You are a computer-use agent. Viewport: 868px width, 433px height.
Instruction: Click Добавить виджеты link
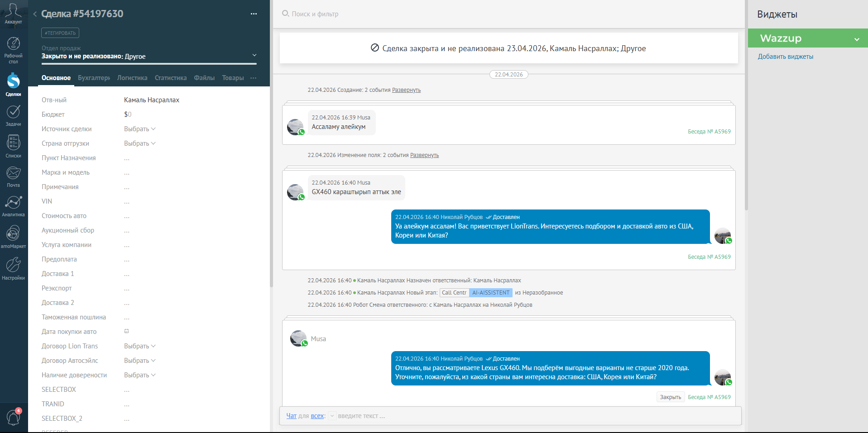point(786,57)
